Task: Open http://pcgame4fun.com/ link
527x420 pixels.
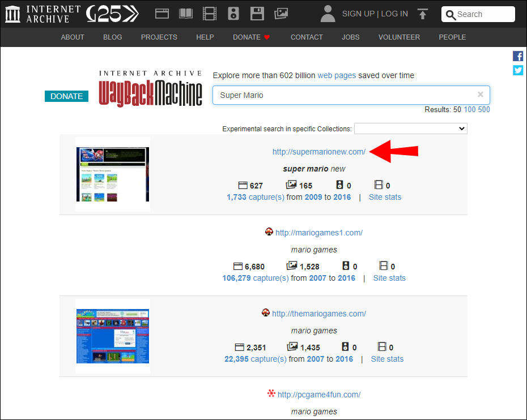Action: pyautogui.click(x=319, y=395)
